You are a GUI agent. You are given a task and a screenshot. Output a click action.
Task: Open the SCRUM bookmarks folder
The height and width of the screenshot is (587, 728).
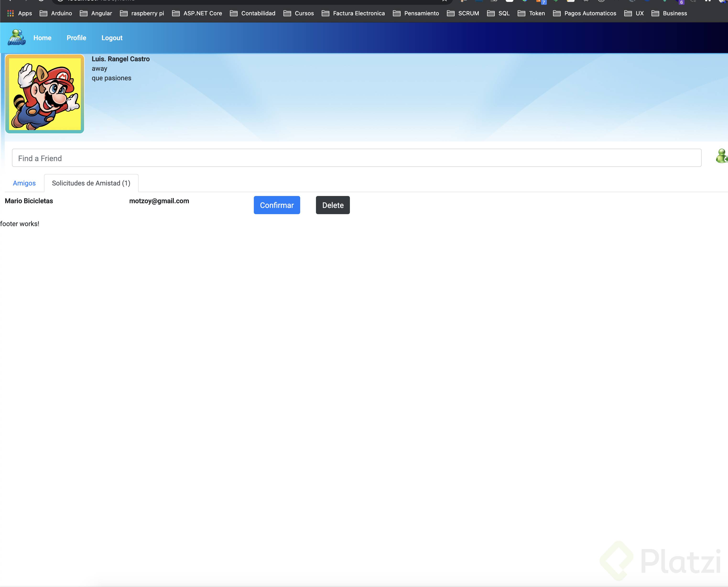click(x=468, y=13)
